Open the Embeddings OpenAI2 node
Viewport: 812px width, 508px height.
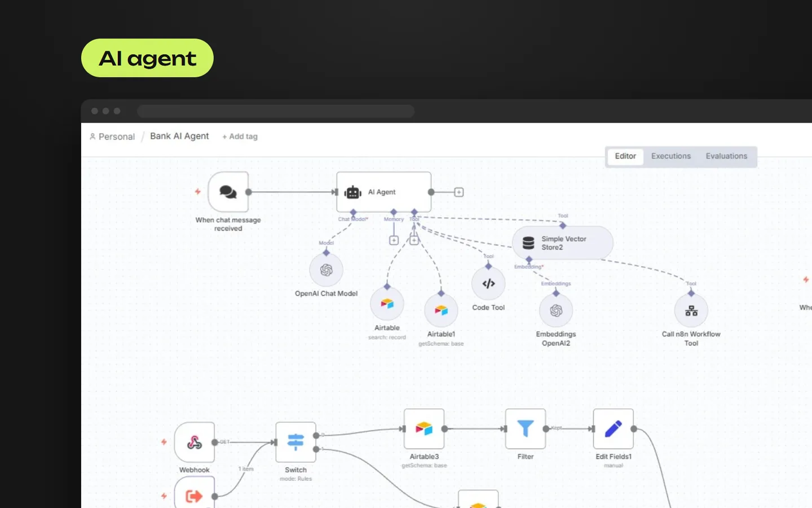(x=556, y=310)
